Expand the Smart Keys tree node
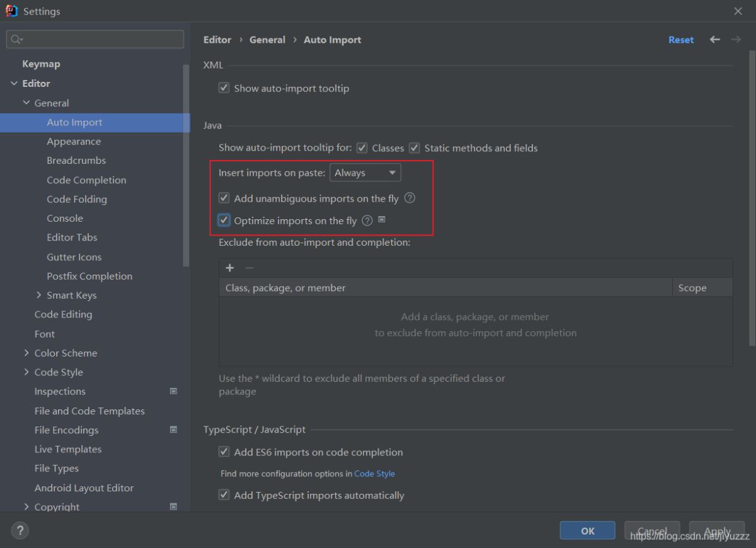The height and width of the screenshot is (548, 756). [x=39, y=295]
